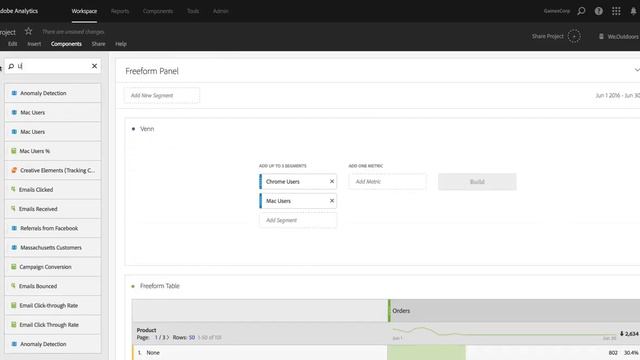Viewport: 640px width, 360px height.
Task: Open the top Components tab
Action: [x=158, y=11]
